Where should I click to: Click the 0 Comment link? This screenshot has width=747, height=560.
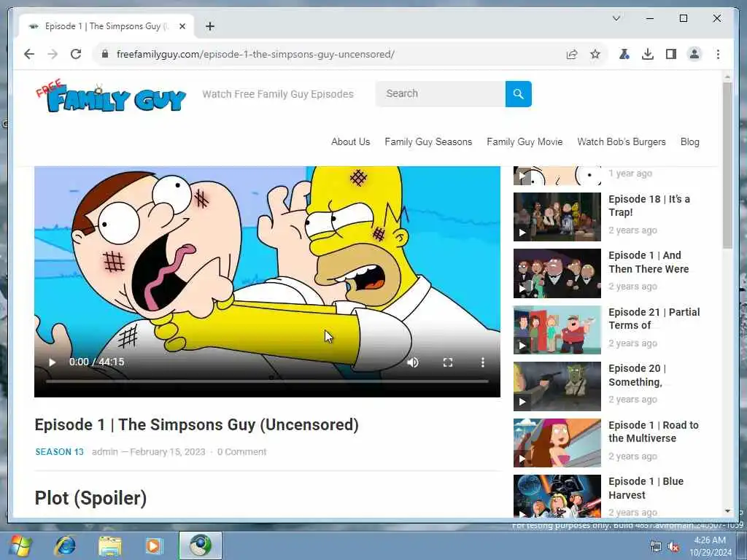[x=242, y=452]
